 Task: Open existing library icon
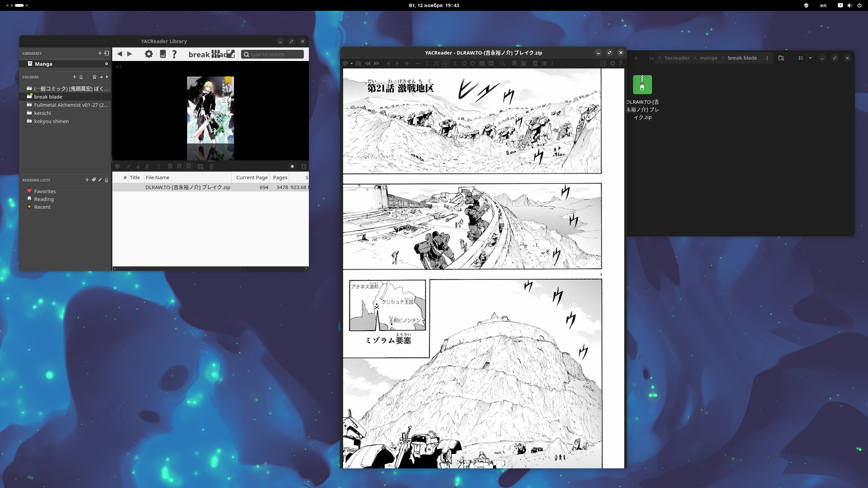(x=106, y=53)
